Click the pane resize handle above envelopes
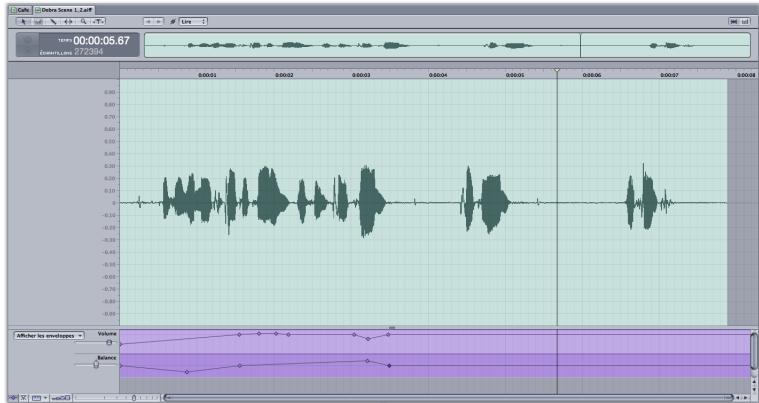The image size is (759, 403). [x=392, y=328]
